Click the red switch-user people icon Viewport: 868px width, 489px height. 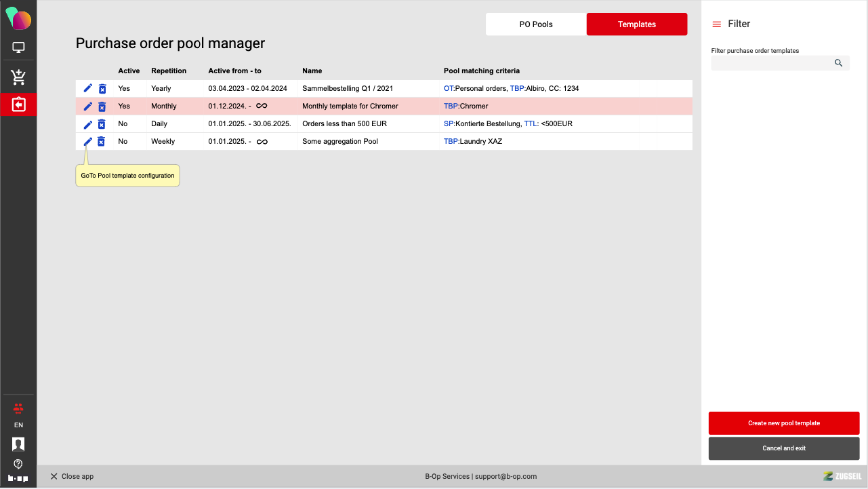pyautogui.click(x=18, y=408)
